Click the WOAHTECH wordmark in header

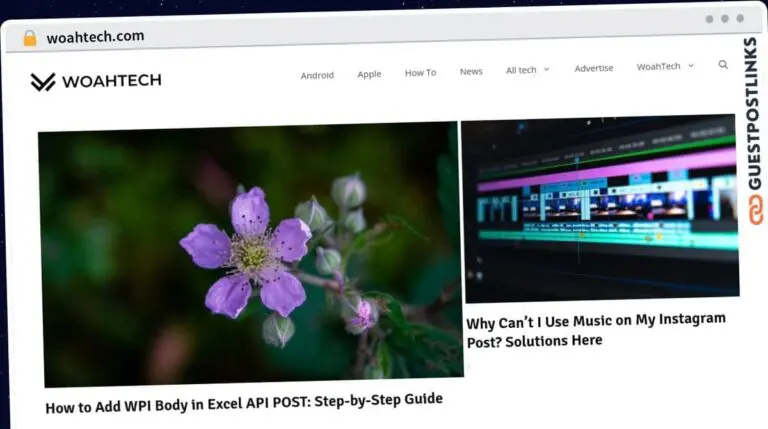point(111,81)
